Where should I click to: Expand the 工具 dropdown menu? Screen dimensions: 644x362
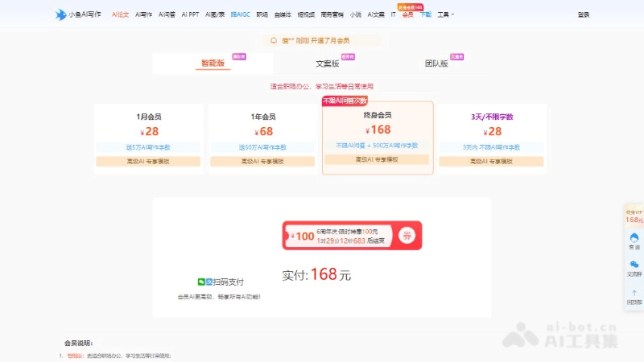coord(445,14)
